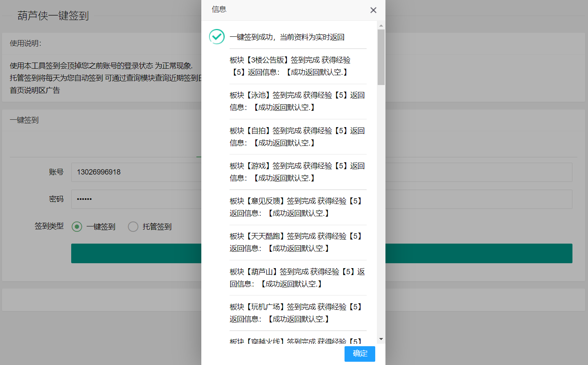Select the 泳池 sign-in result message

tap(297, 101)
